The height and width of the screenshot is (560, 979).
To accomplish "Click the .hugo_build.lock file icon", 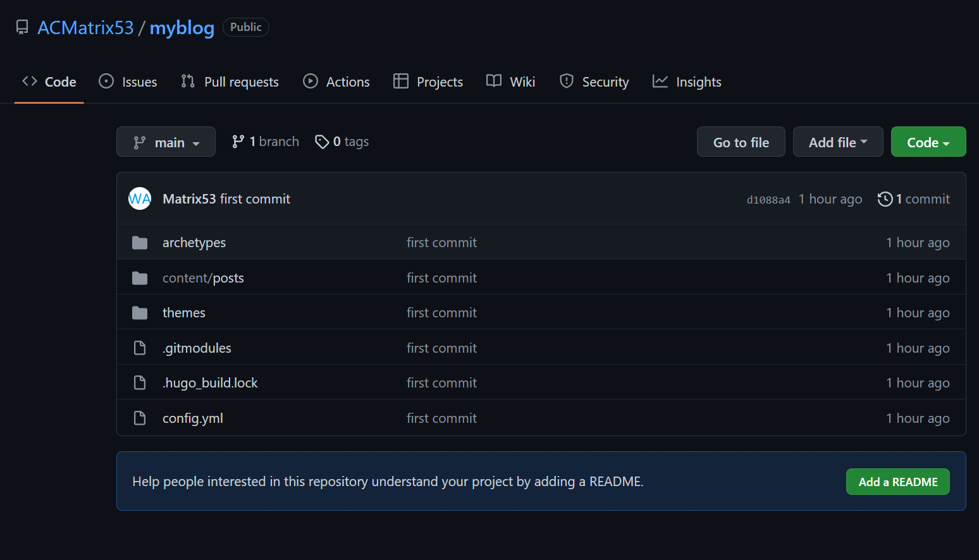I will (x=140, y=383).
